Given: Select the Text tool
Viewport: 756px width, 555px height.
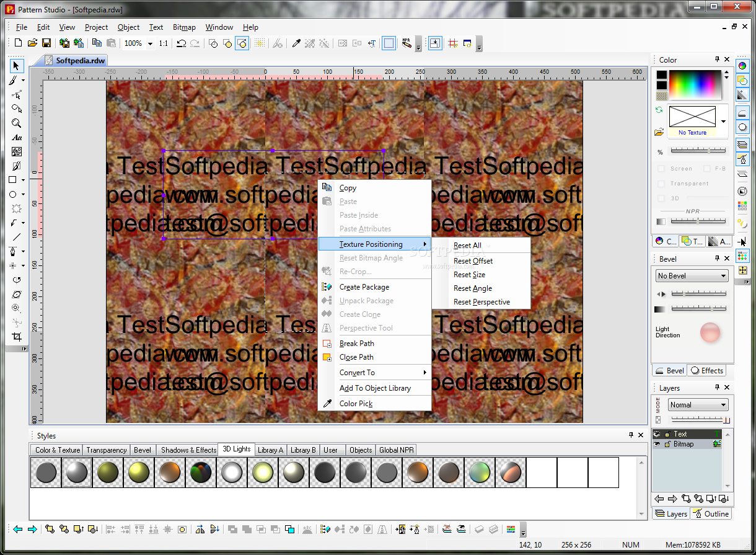Looking at the screenshot, I should tap(17, 137).
